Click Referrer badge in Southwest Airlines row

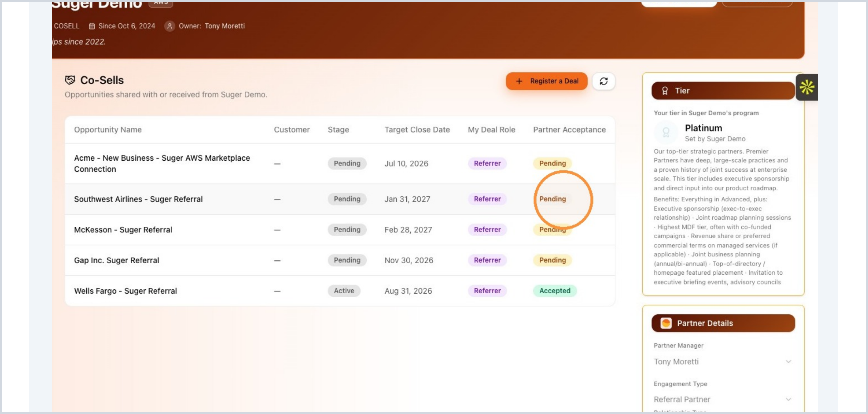coord(487,199)
